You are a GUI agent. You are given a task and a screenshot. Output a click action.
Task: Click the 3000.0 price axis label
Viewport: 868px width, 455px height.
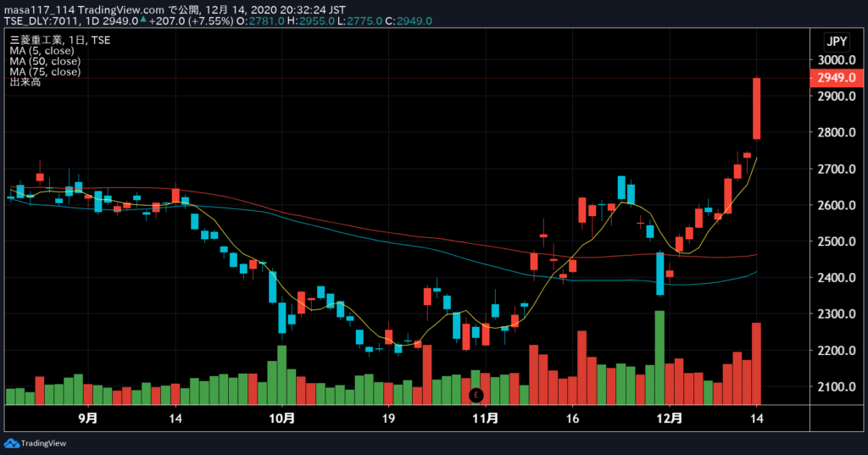point(837,60)
